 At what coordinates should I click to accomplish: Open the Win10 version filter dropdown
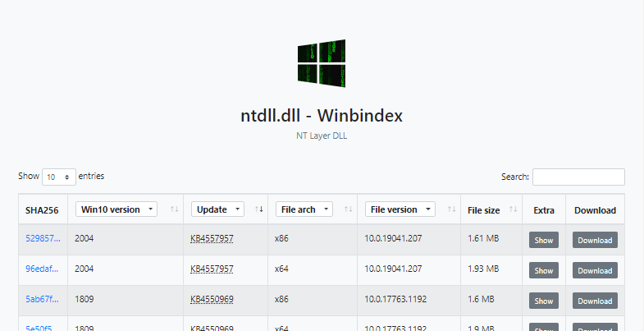[x=116, y=209]
